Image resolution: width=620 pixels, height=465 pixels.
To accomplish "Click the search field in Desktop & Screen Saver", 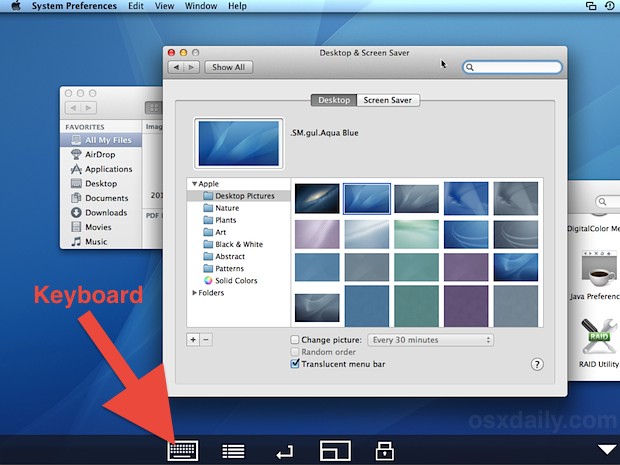I will coord(512,67).
